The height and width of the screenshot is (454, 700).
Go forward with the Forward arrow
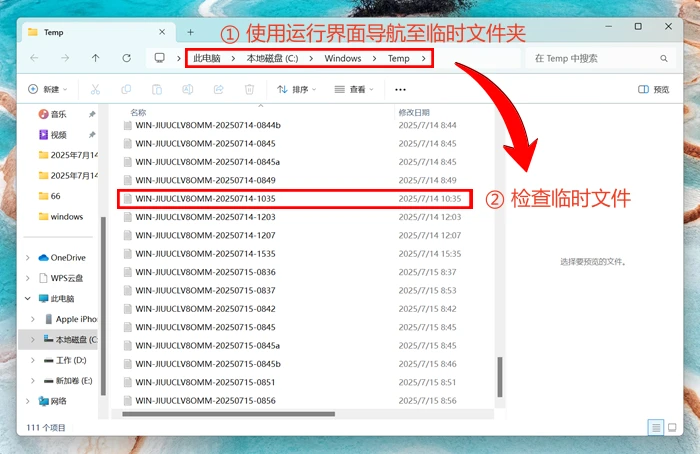(65, 58)
